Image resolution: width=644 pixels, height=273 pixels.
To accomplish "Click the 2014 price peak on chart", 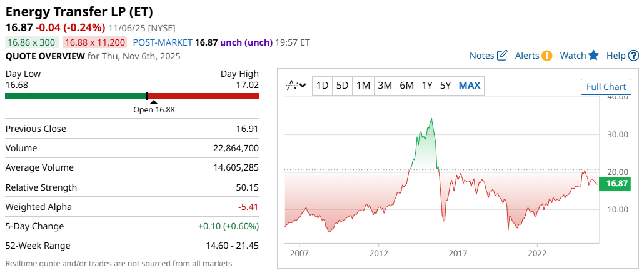I will point(431,119).
